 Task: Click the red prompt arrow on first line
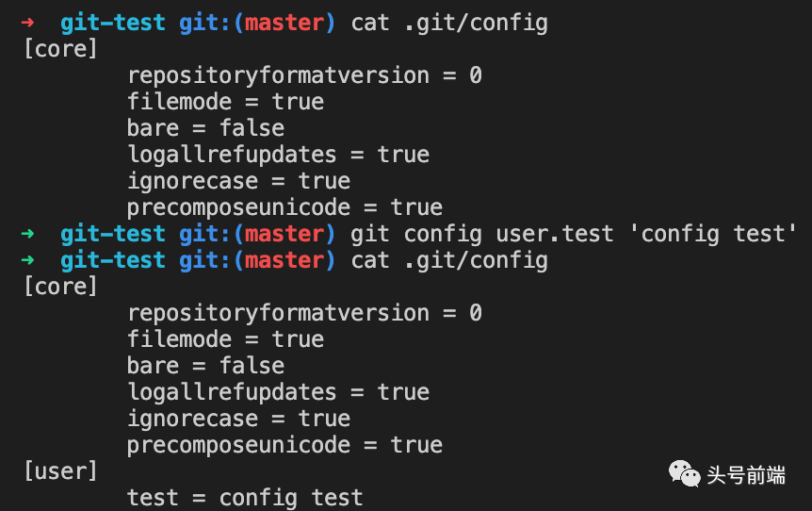27,23
